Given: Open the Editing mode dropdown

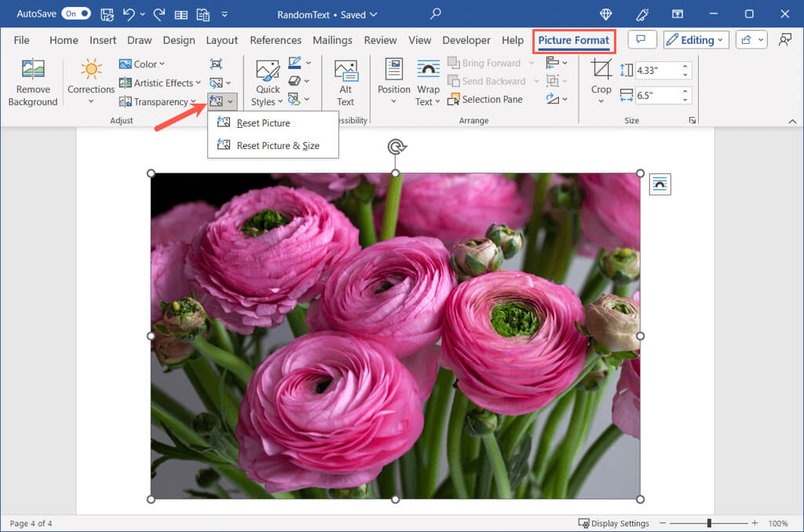Looking at the screenshot, I should tap(696, 40).
